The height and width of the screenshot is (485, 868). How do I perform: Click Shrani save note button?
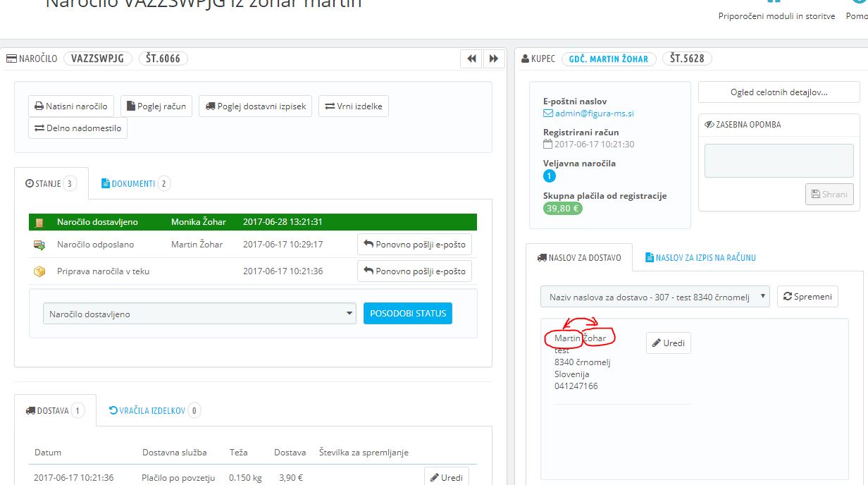point(829,195)
